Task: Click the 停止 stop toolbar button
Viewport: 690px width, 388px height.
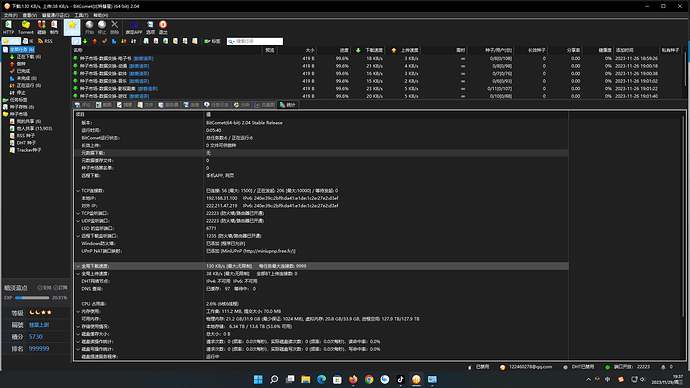Action: 102,27
